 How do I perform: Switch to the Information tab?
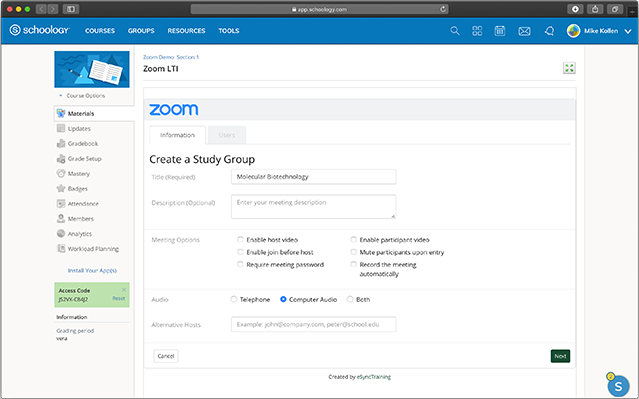[x=177, y=135]
